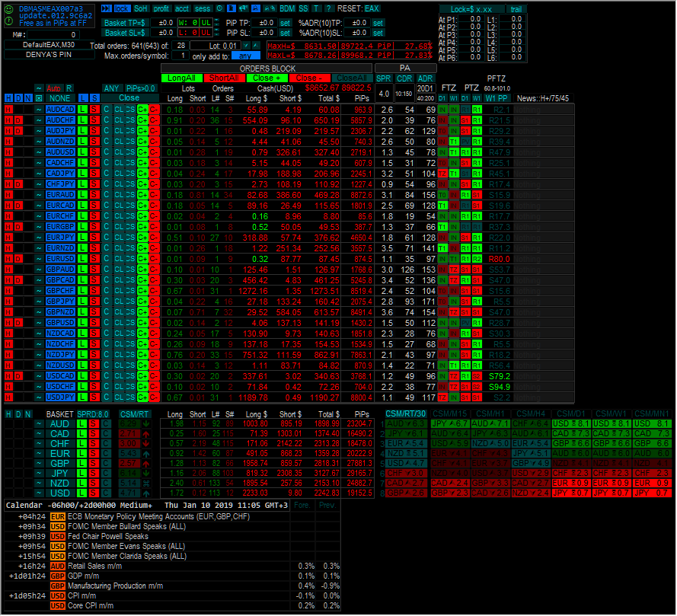Open the profit tab in top toolbar
The width and height of the screenshot is (677, 616).
coord(161,8)
